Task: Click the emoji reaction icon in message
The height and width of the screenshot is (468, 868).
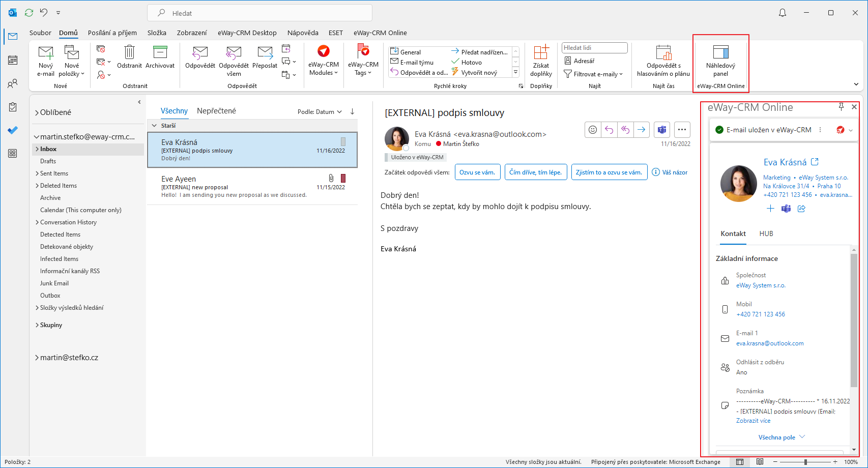Action: pos(593,130)
